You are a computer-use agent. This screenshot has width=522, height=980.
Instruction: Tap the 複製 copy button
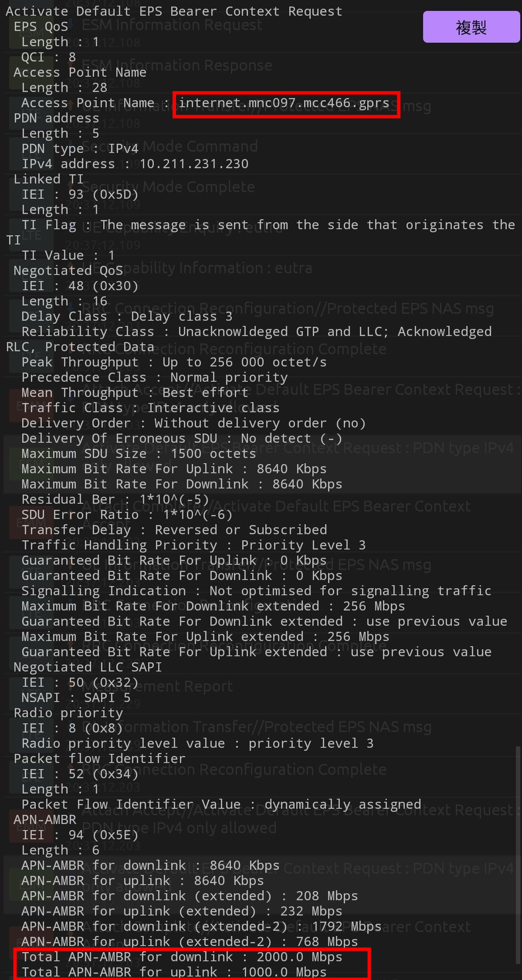[x=471, y=27]
